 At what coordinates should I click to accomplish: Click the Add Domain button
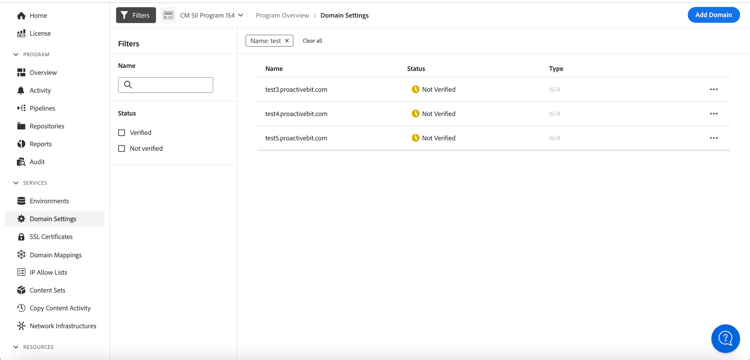click(x=714, y=15)
